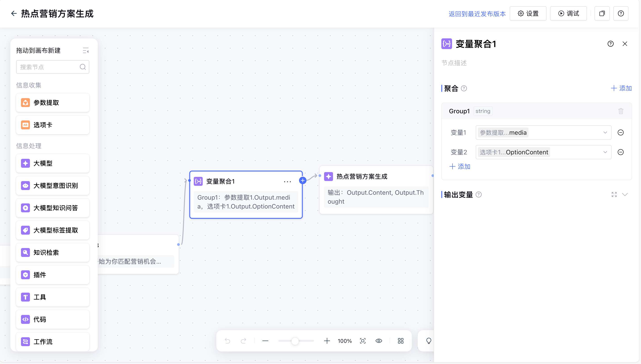Select the 大模型 node type
Viewport: 641px width, 364px height.
52,163
